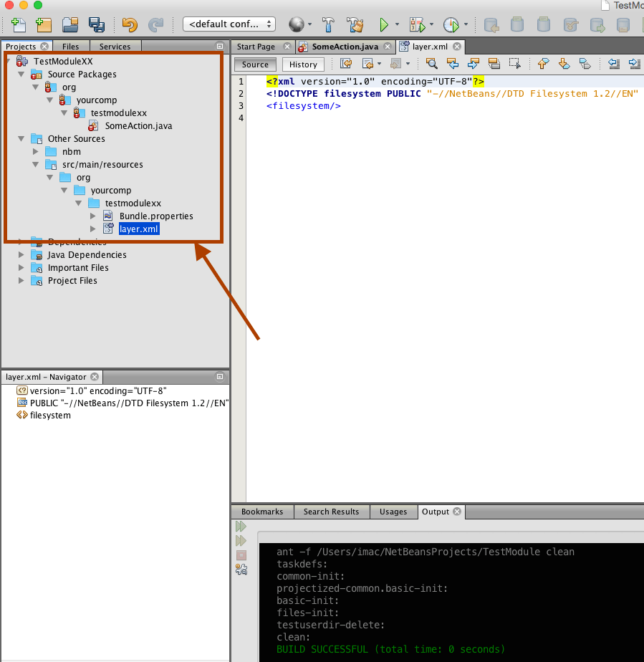This screenshot has width=644, height=662.
Task: Switch editor to Source view
Action: coord(255,64)
